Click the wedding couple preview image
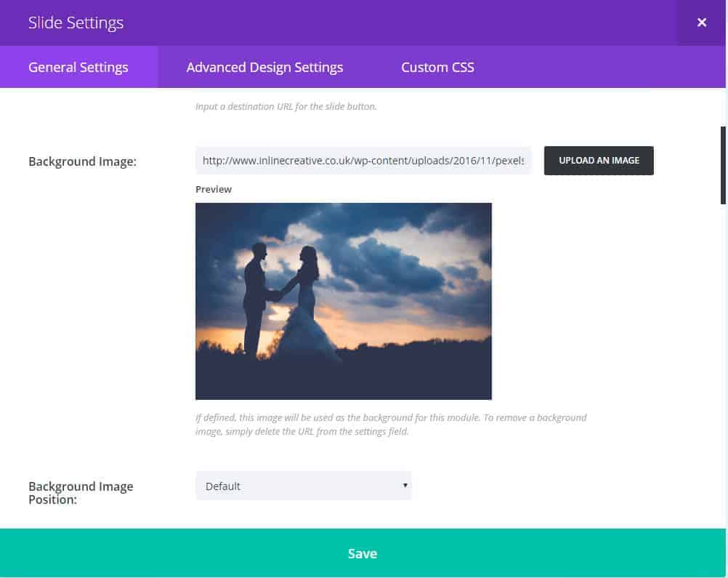728x578 pixels. pos(344,301)
